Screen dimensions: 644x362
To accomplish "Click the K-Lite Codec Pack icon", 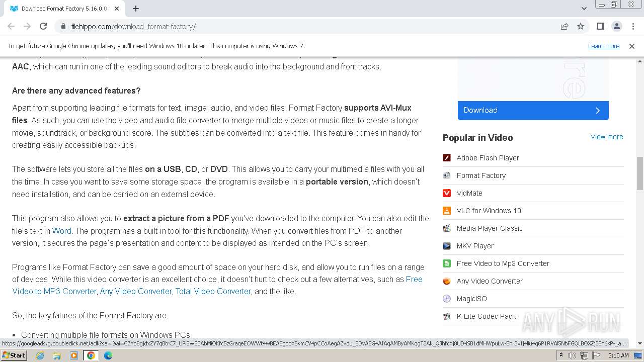I will point(447,316).
